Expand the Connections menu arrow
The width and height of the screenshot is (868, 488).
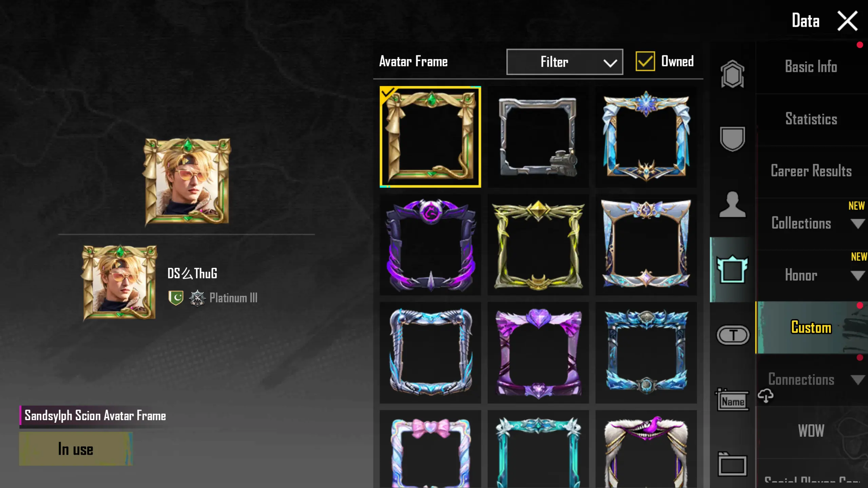click(x=858, y=380)
